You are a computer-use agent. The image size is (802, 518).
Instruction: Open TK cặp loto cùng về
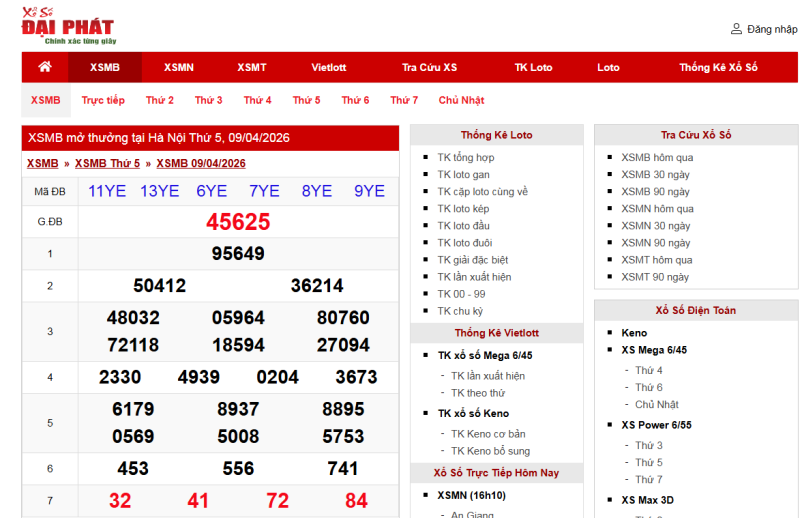pyautogui.click(x=482, y=192)
